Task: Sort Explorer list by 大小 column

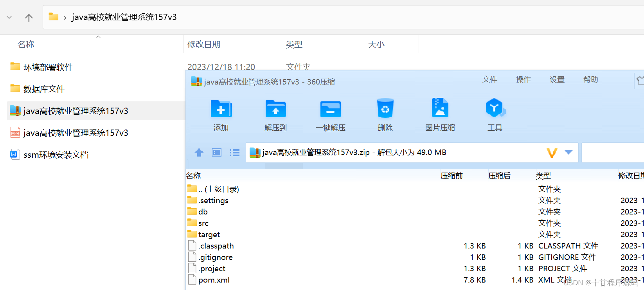Action: 376,45
